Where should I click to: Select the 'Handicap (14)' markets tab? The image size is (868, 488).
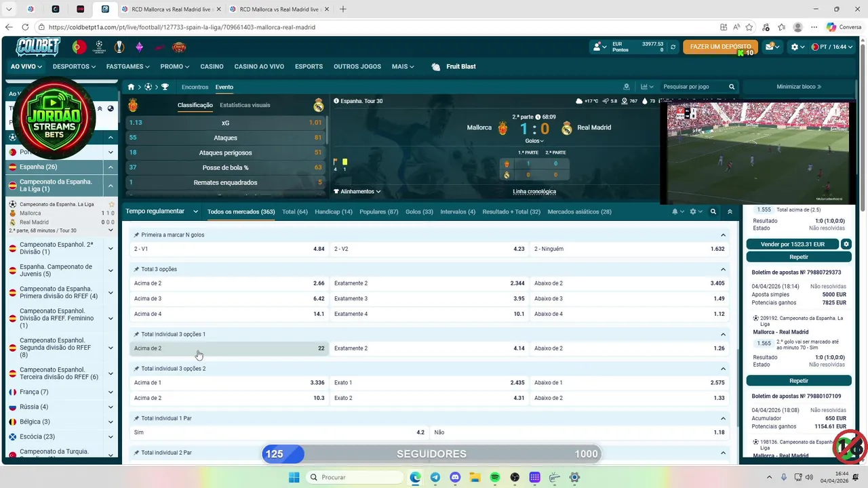(334, 211)
